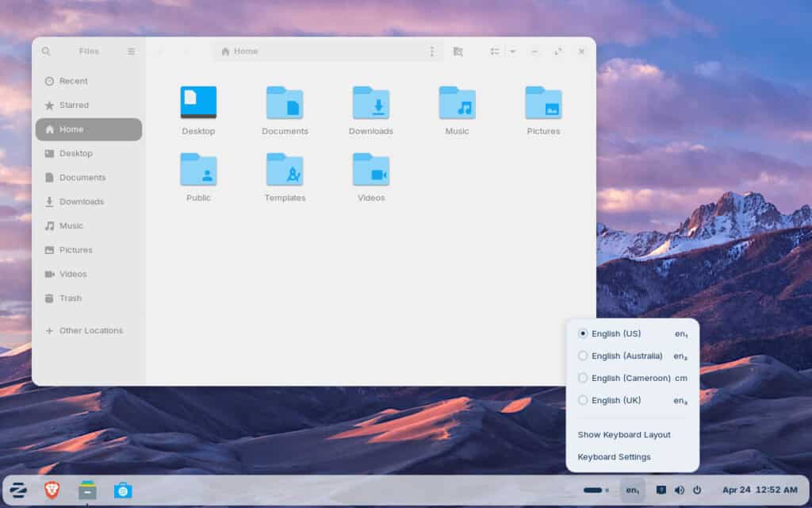Select the Desktop folder icon
Viewport: 812px width, 508px height.
[198, 102]
